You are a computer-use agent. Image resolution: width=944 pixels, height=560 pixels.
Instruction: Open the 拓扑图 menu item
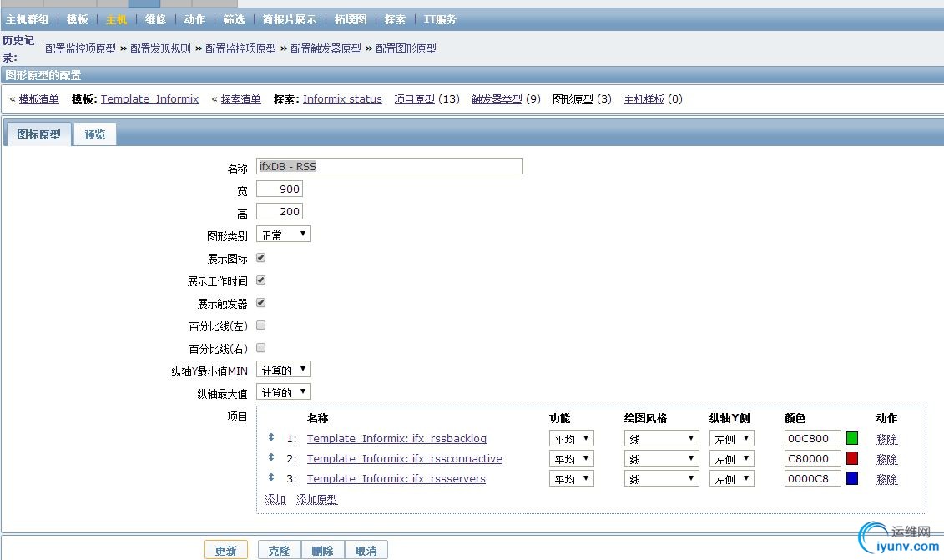pyautogui.click(x=351, y=19)
